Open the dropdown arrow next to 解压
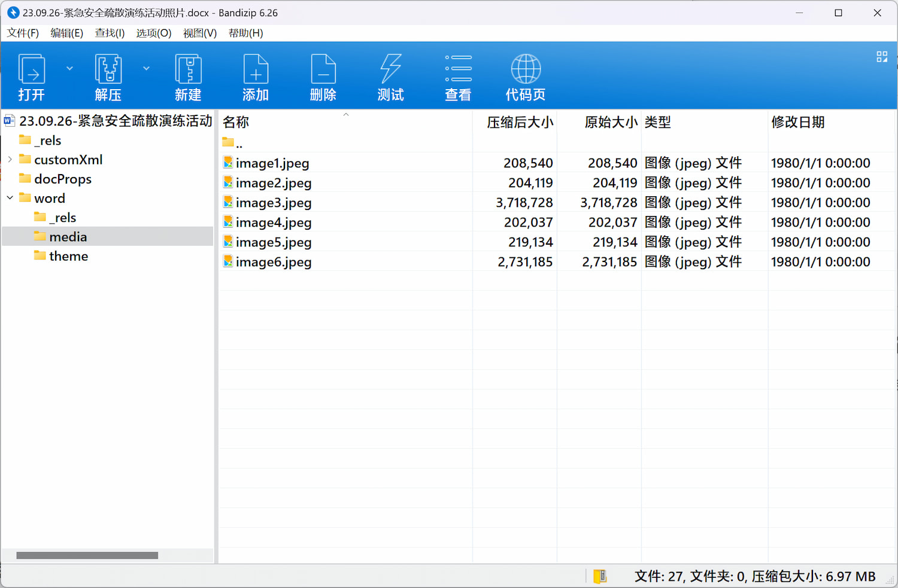898x588 pixels. pyautogui.click(x=146, y=68)
